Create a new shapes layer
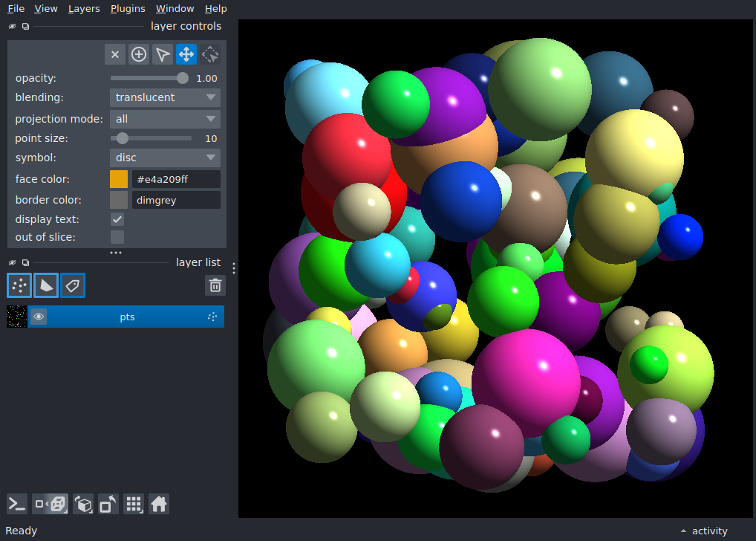This screenshot has width=756, height=541. pos(46,285)
